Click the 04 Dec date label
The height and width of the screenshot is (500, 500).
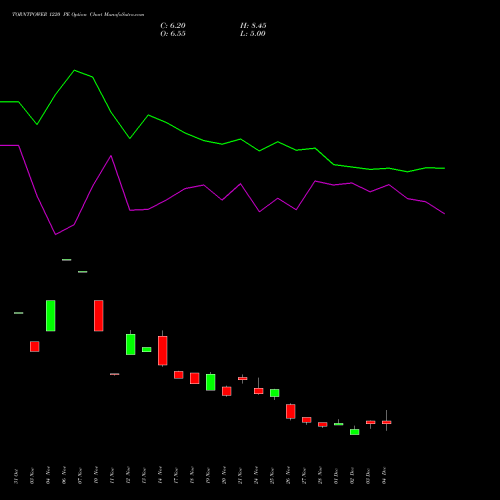click(384, 476)
